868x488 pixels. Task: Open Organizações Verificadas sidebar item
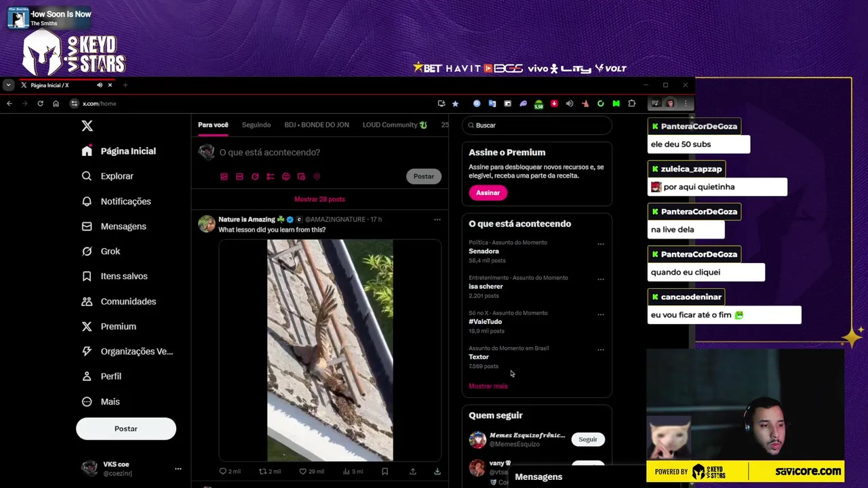tap(127, 352)
